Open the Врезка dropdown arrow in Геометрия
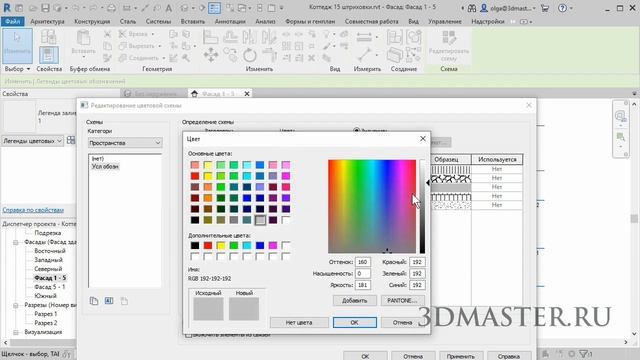This screenshot has height=360, width=640. [153, 34]
